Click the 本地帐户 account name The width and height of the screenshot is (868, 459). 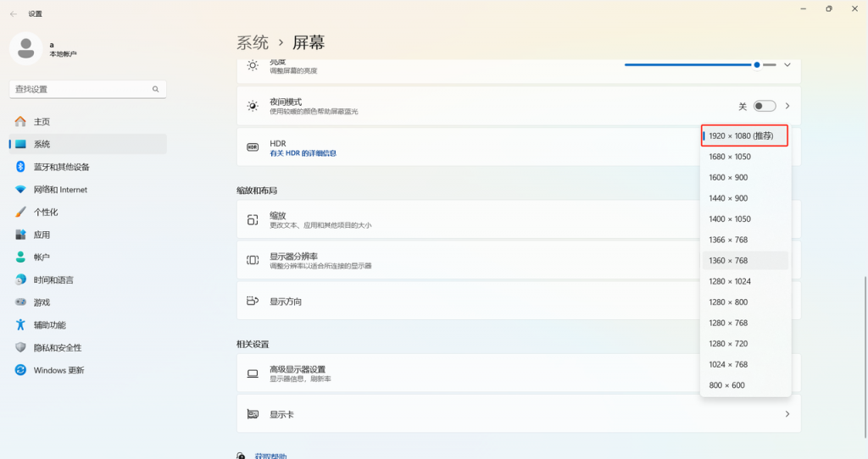coord(63,54)
